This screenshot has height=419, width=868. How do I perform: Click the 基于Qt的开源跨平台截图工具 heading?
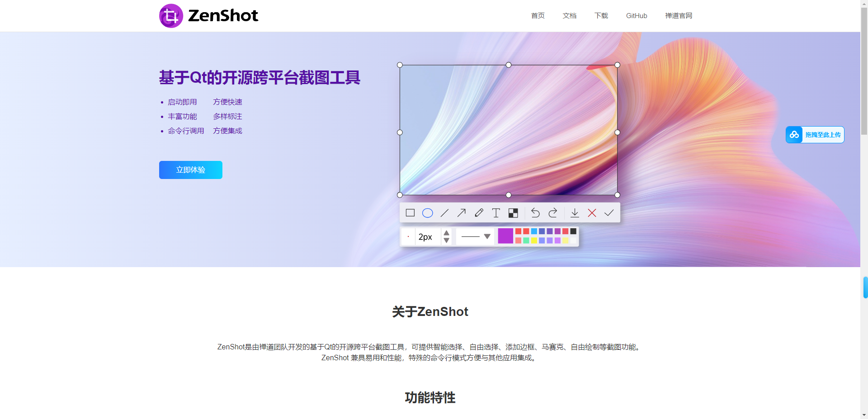(x=259, y=78)
